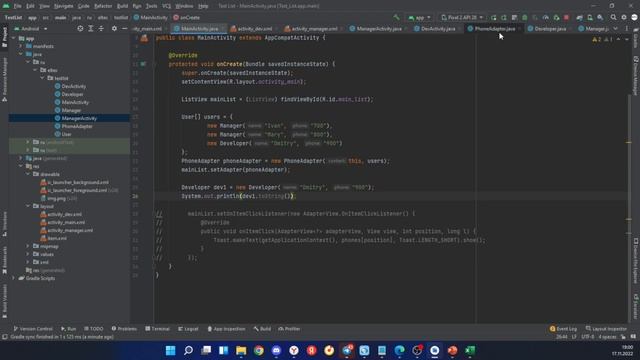The image size is (640, 360).
Task: Click override gutter icon beside onCreate
Action: [x=143, y=64]
